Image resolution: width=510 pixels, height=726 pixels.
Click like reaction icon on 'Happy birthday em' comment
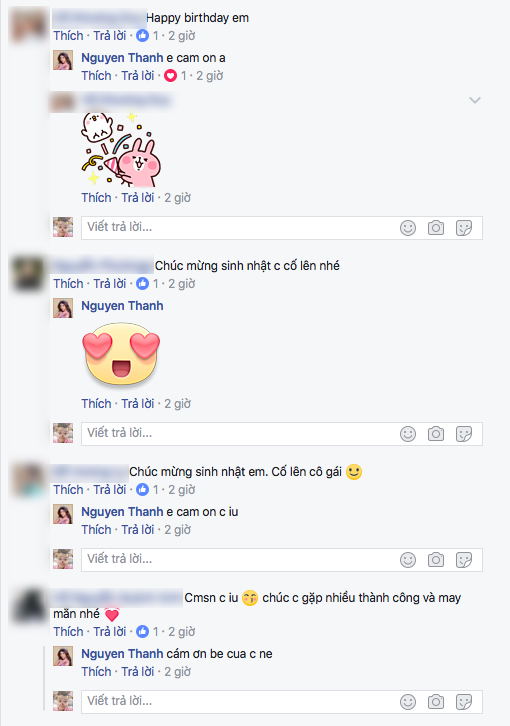pos(143,36)
